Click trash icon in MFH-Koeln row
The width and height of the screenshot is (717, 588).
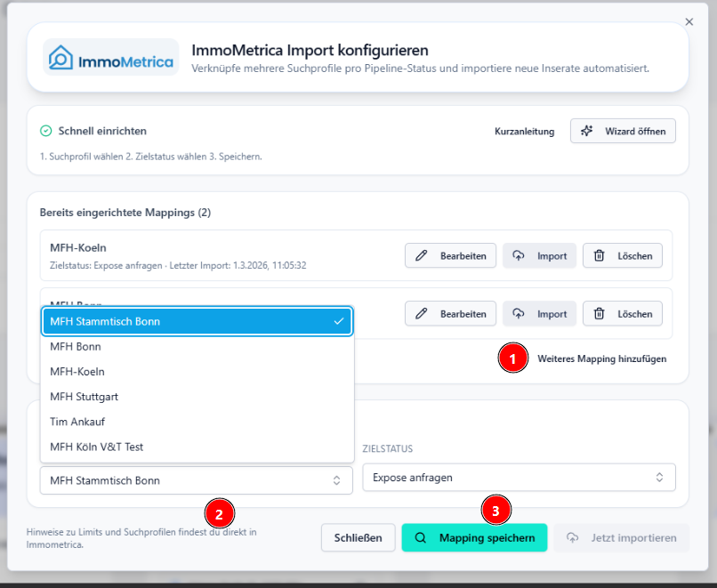pos(600,256)
